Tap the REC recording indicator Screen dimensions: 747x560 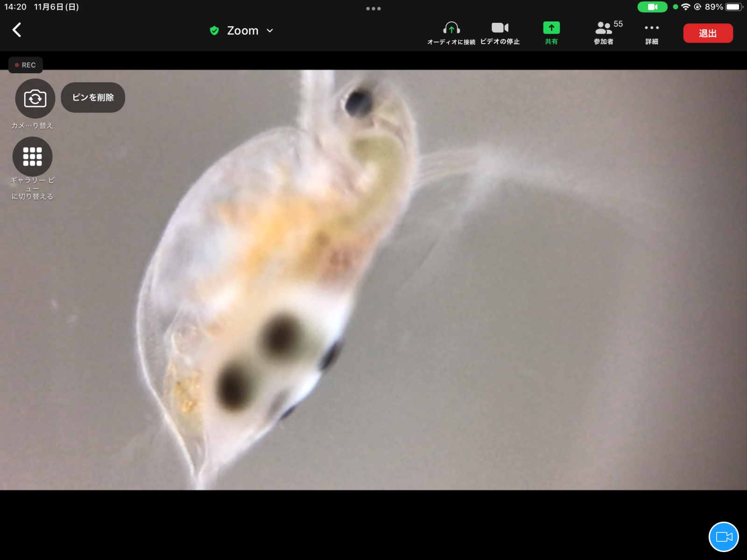tap(26, 65)
